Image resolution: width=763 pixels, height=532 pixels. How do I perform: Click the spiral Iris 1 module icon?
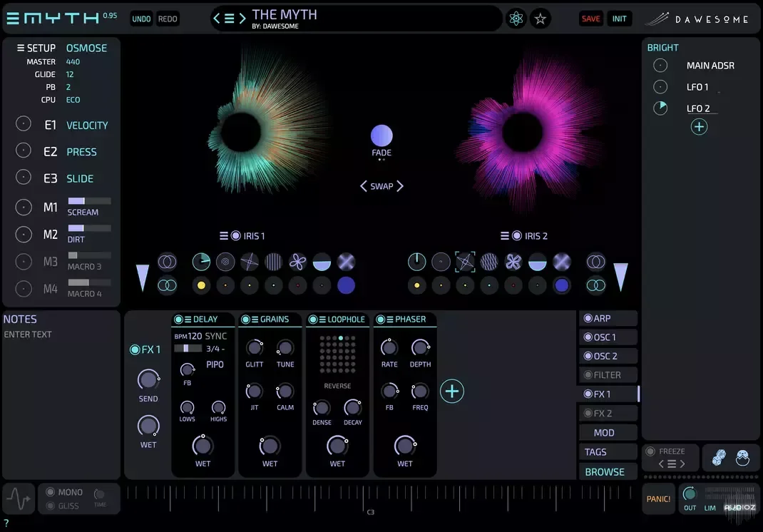pyautogui.click(x=225, y=262)
